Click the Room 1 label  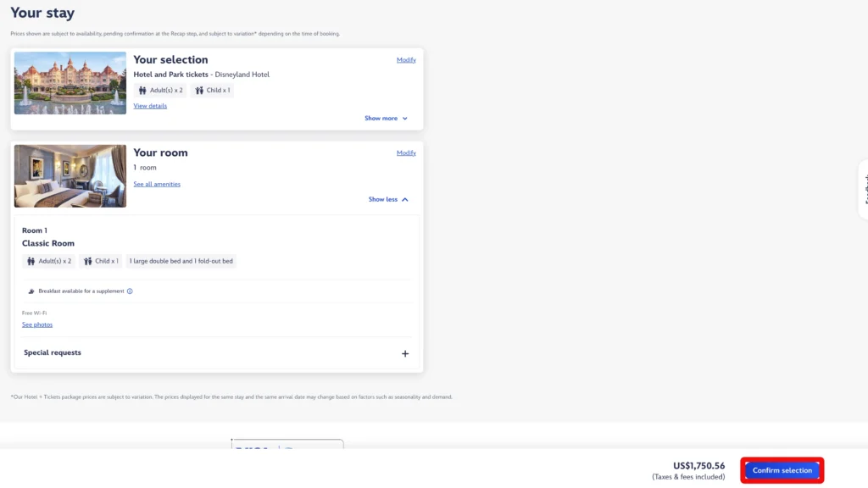click(x=34, y=230)
